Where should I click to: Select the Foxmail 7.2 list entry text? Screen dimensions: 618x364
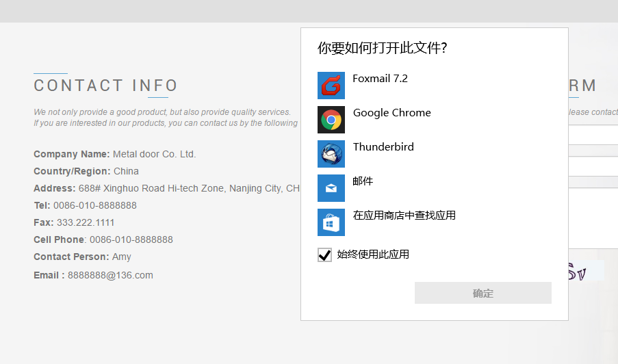tap(380, 79)
